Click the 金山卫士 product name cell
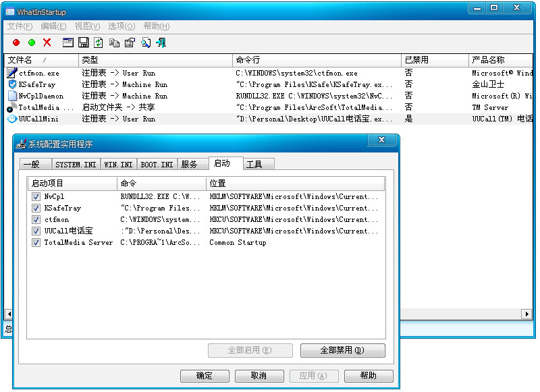 (x=488, y=84)
